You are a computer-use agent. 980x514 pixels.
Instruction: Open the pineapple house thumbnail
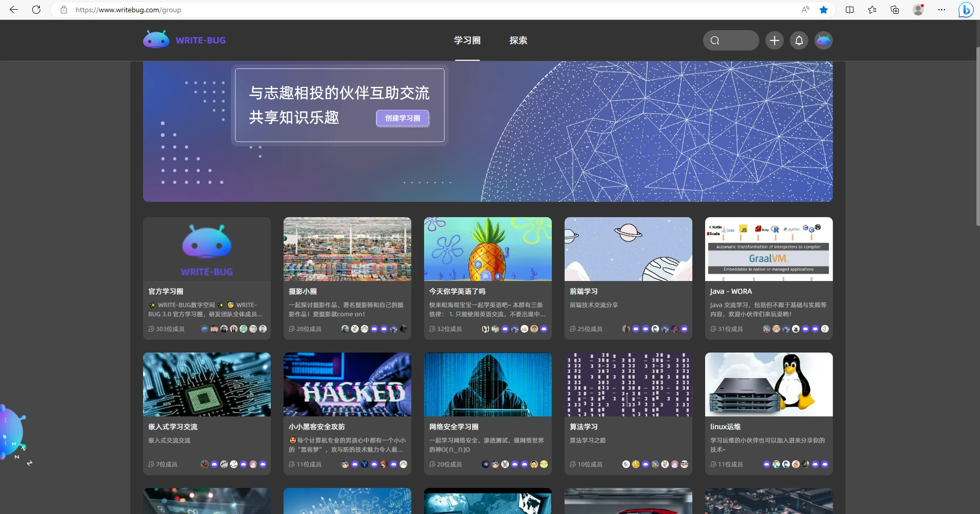click(x=488, y=249)
